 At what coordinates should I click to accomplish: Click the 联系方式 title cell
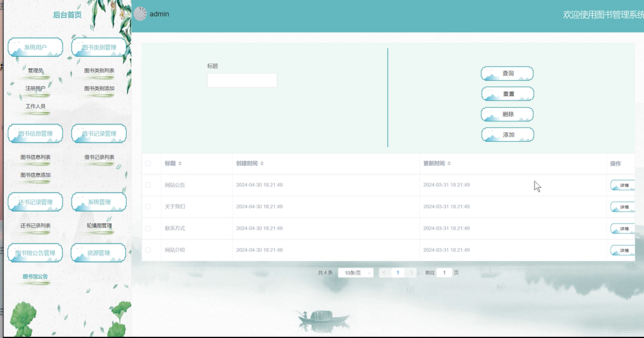click(x=175, y=228)
